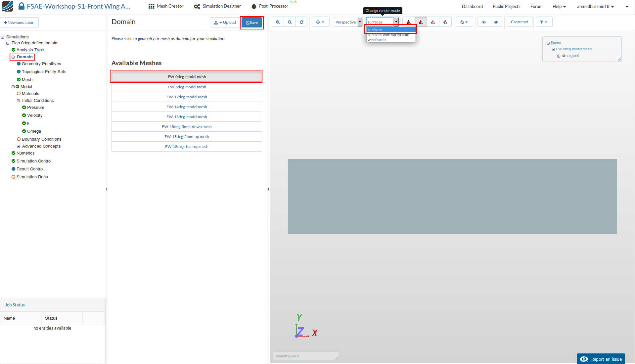Click the project lock icon
Viewport: 635px width, 364px height.
click(22, 6)
